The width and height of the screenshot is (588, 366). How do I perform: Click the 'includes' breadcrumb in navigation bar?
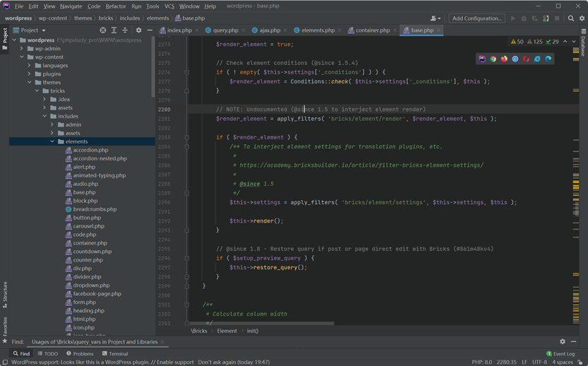130,18
